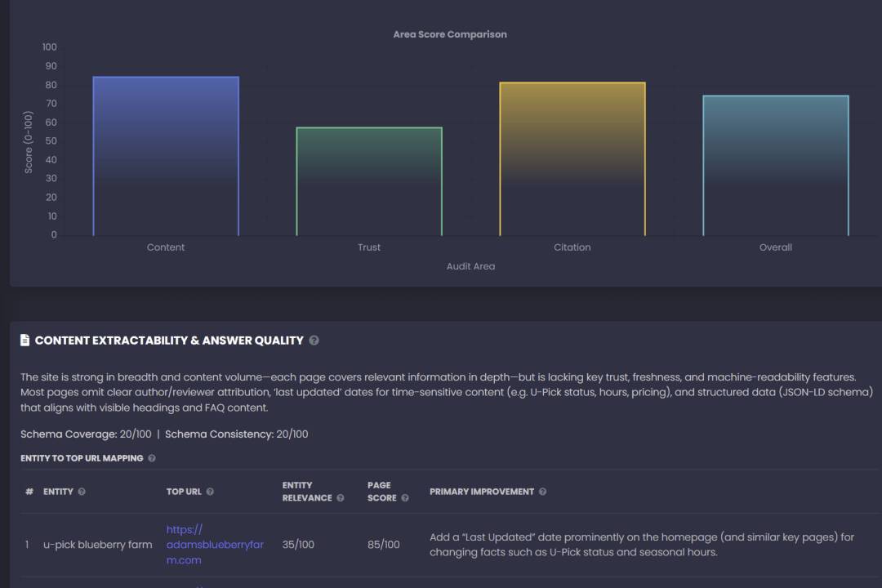Screen dimensions: 882x588
Task: Click the teal Overall score bar
Action: (775, 166)
